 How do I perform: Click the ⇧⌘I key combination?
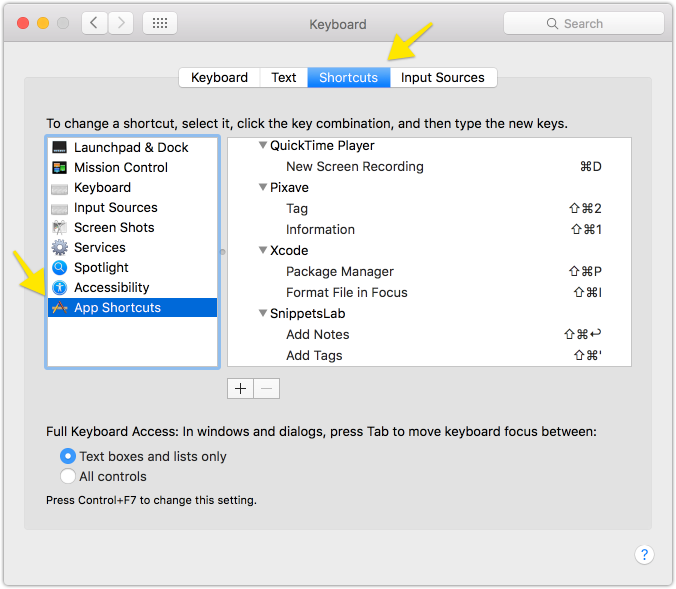coord(588,292)
